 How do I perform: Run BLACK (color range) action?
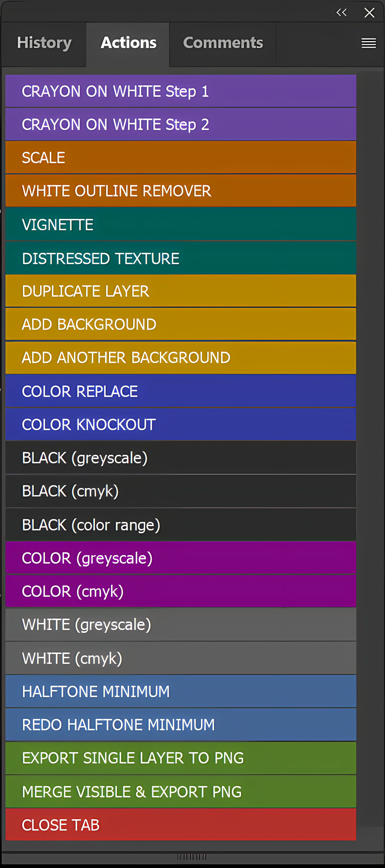(x=181, y=525)
